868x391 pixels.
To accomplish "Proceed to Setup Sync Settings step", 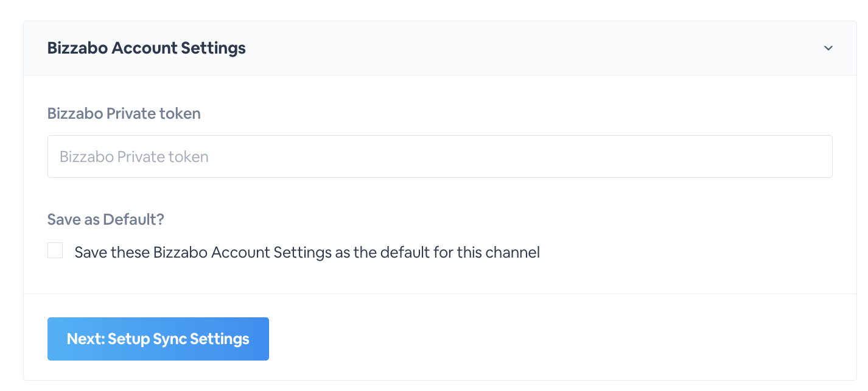I will [x=158, y=339].
